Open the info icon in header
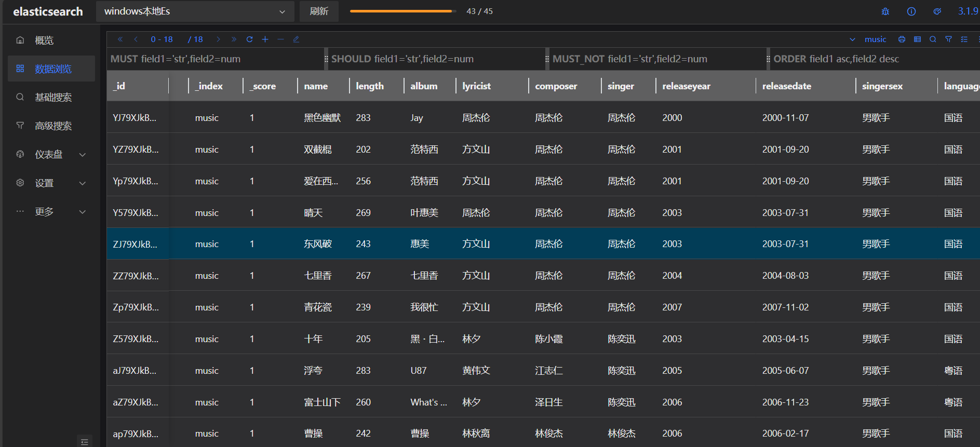The width and height of the screenshot is (980, 447). click(x=911, y=11)
